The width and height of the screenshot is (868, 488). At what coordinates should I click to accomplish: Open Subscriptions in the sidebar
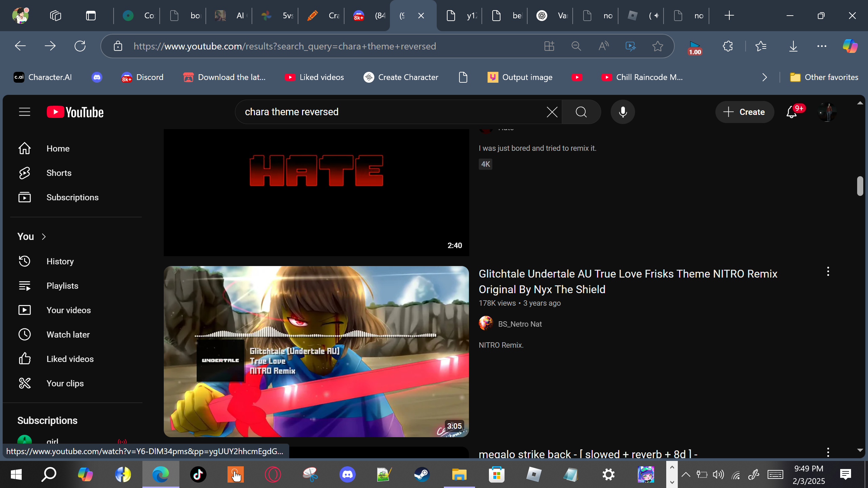click(76, 197)
